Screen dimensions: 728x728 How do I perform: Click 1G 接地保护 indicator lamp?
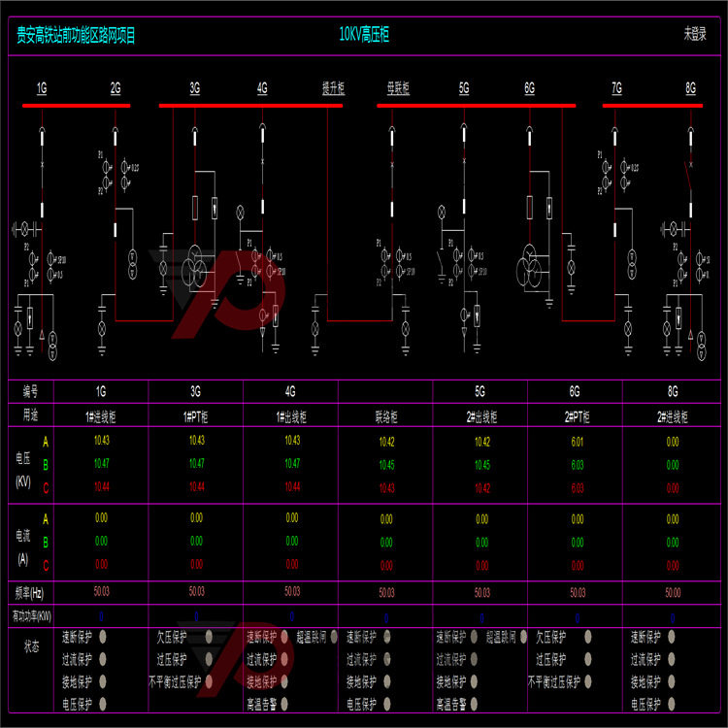[103, 681]
